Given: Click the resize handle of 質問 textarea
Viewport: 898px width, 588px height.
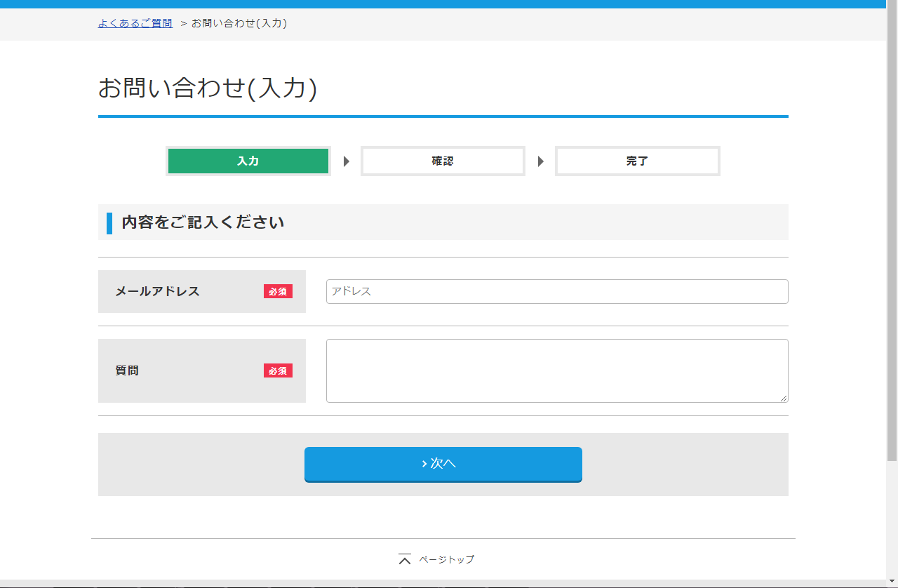Looking at the screenshot, I should pyautogui.click(x=784, y=398).
